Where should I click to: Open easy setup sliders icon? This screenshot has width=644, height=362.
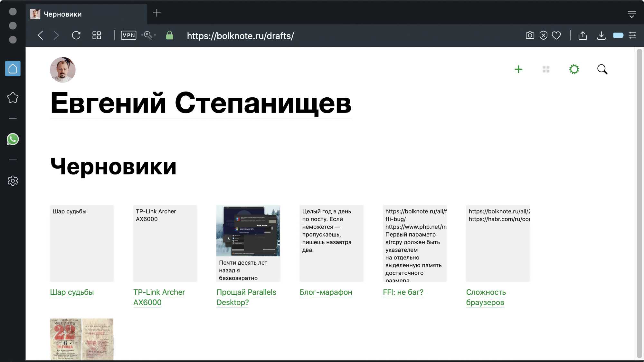click(632, 35)
